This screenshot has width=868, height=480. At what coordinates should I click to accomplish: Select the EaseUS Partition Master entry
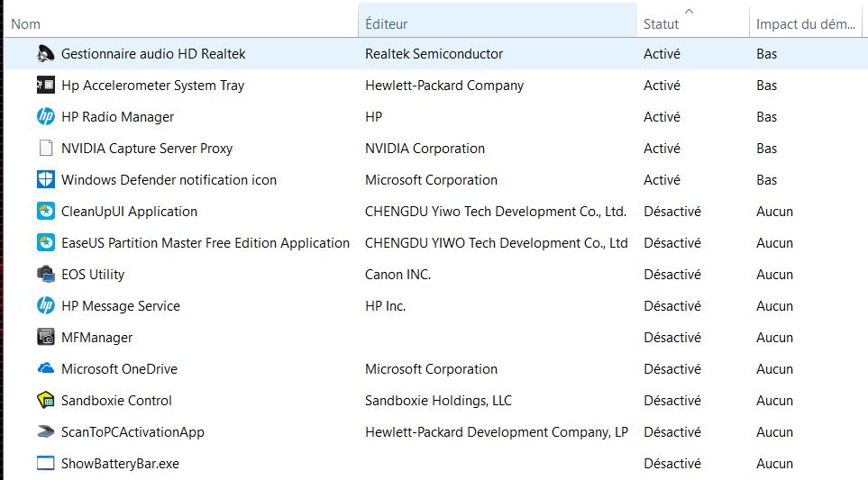206,243
